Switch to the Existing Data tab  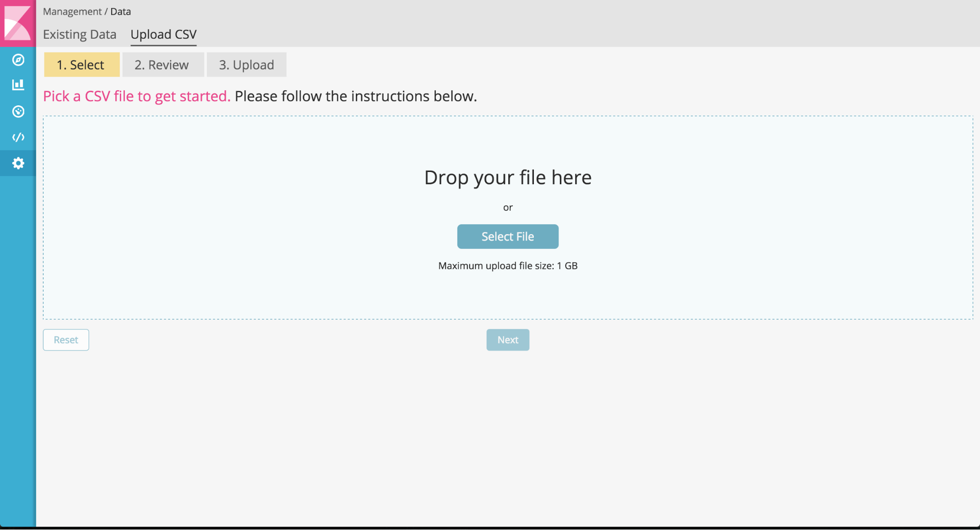79,34
